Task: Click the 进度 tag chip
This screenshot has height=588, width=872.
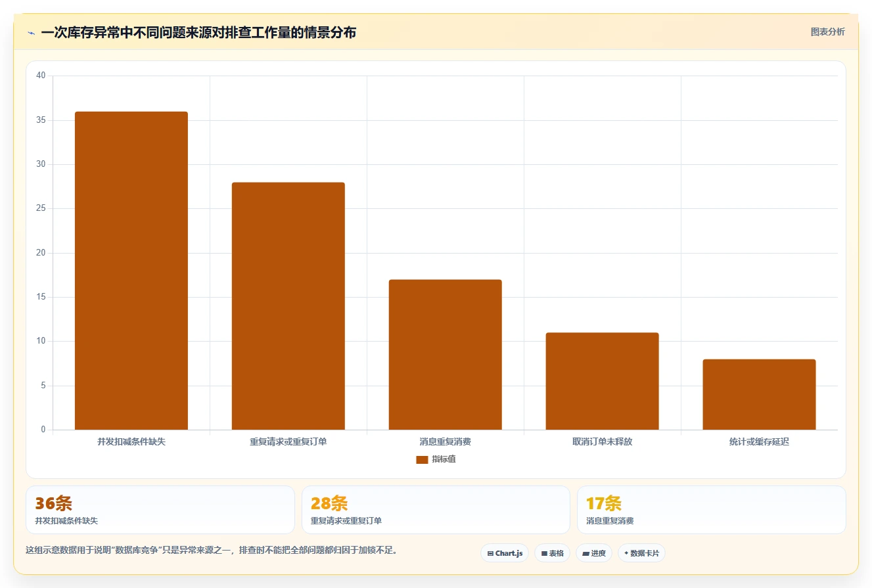Action: click(593, 553)
